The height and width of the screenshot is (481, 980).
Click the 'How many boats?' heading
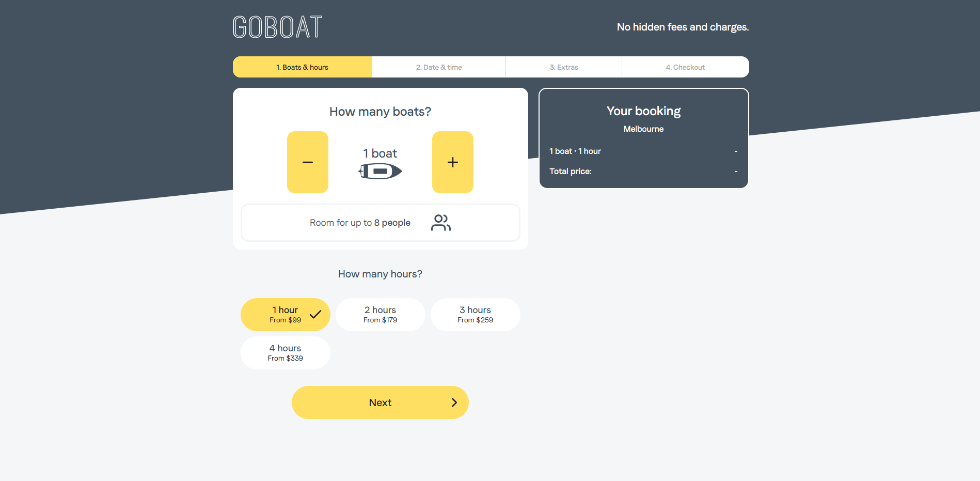click(381, 112)
